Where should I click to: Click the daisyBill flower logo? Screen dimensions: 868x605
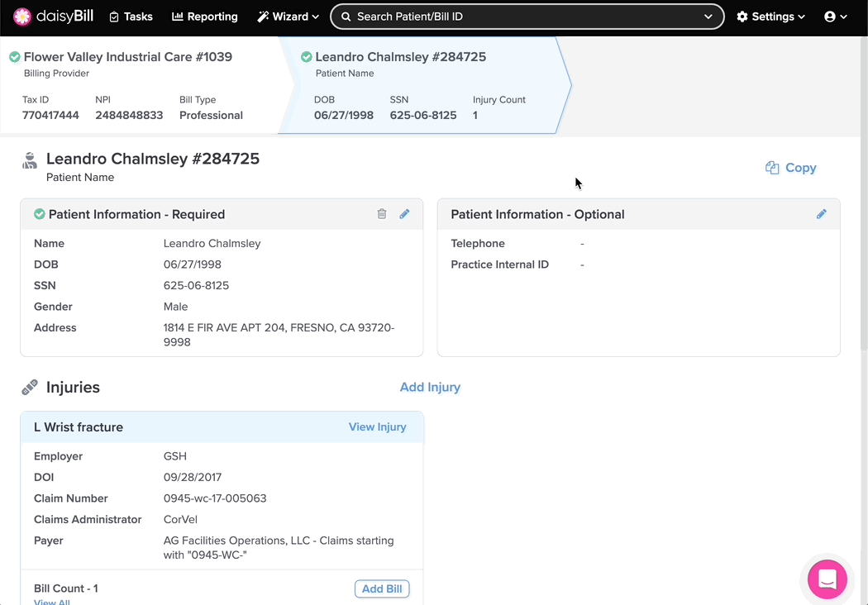pos(22,17)
